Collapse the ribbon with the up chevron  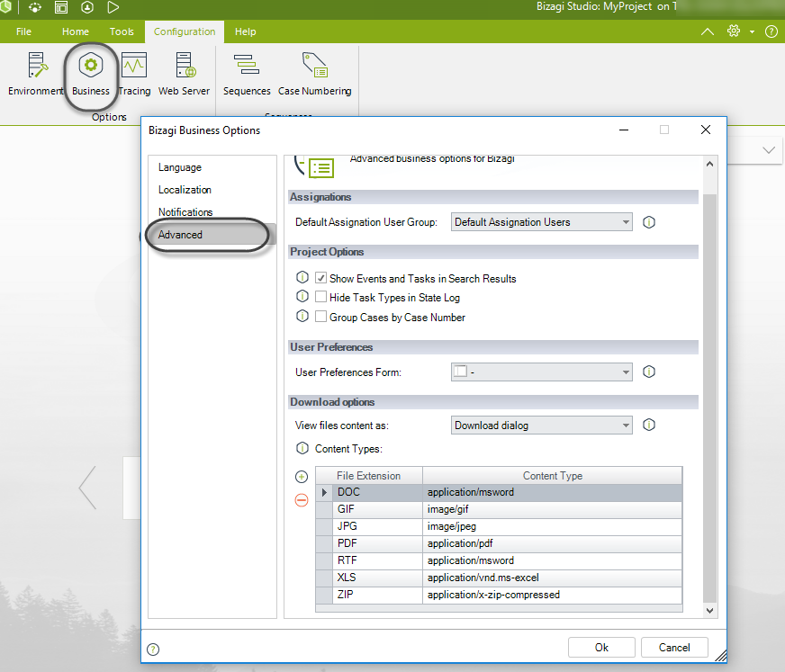(x=708, y=31)
